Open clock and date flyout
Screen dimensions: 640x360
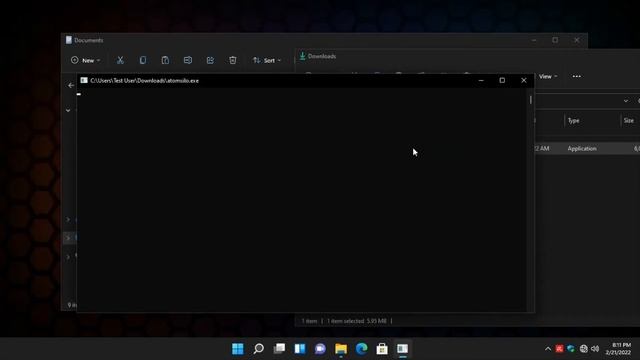[x=618, y=349]
